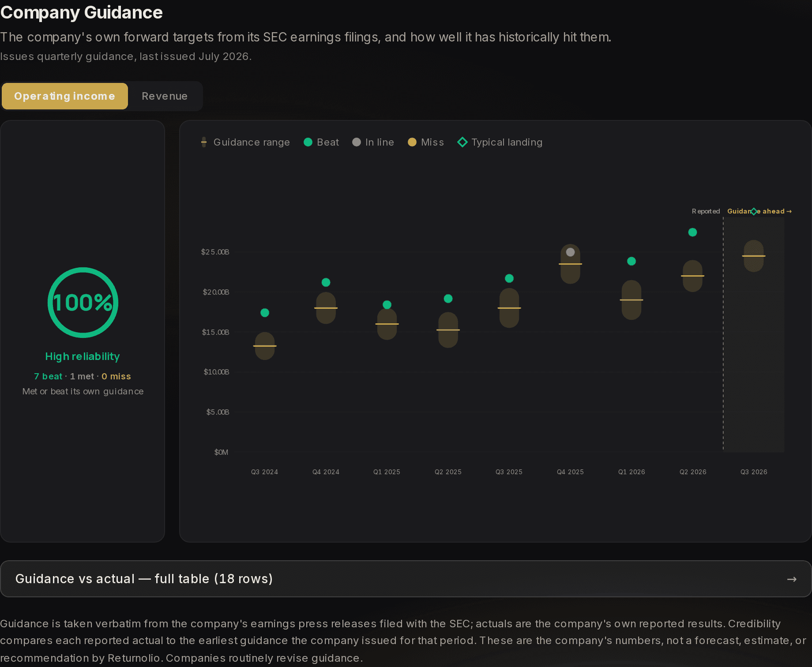This screenshot has height=667, width=812.
Task: Click the Typical landing diamond legend icon
Action: click(462, 142)
